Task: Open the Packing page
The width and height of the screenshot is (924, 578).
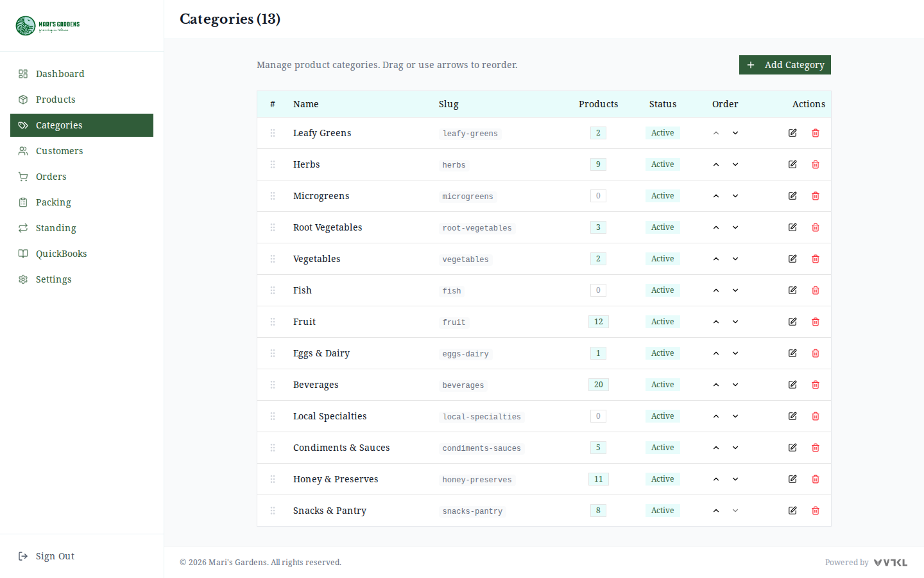Action: pos(81,202)
